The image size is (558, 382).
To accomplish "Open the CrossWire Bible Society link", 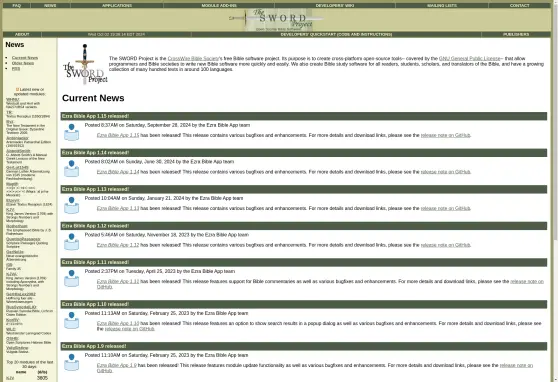I will (x=193, y=58).
